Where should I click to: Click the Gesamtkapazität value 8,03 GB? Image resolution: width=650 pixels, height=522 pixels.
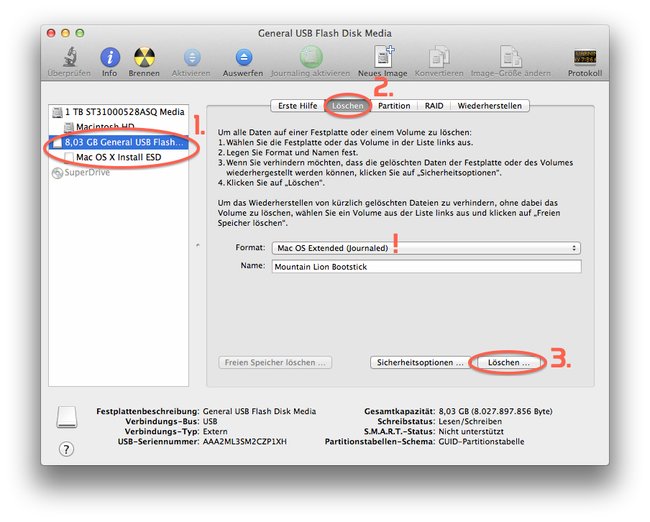tap(495, 411)
